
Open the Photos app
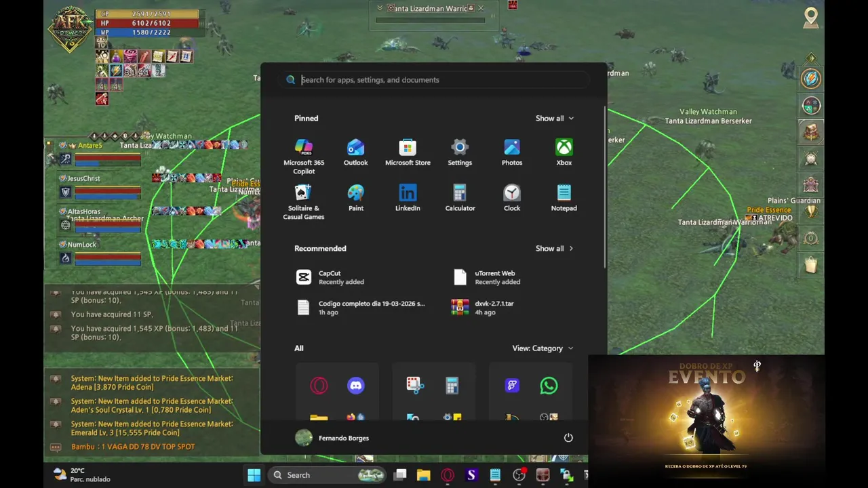[512, 152]
